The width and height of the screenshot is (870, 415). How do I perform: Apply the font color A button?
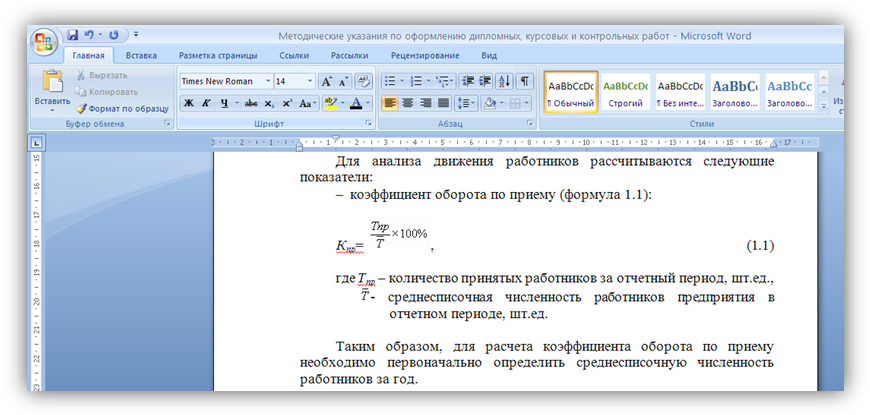pos(355,103)
